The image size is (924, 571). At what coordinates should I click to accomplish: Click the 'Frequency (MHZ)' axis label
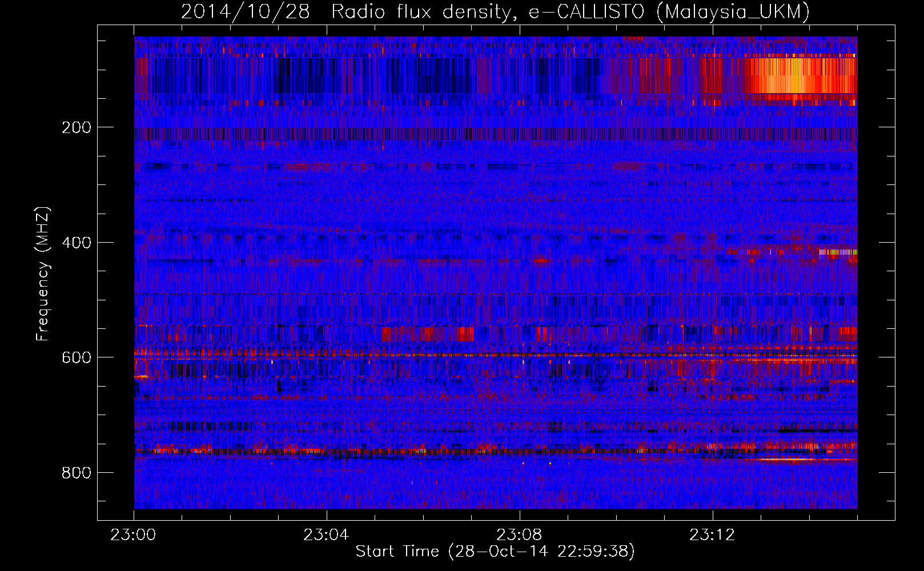coord(43,274)
